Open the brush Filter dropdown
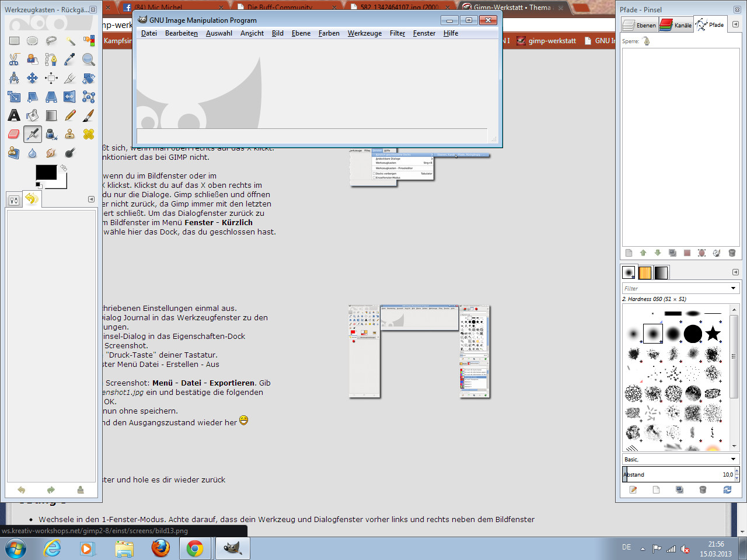Screen dimensions: 747x560 click(x=734, y=288)
